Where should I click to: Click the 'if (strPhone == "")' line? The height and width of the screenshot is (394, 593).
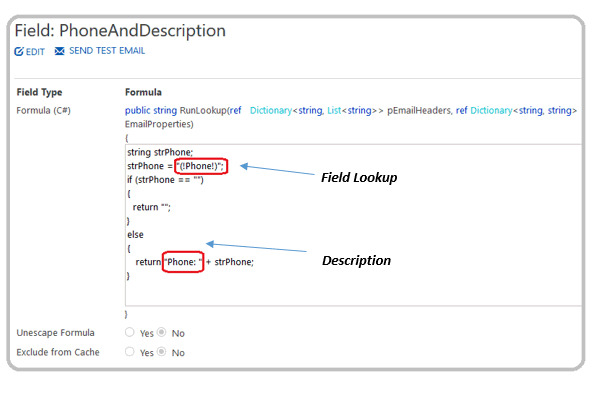(x=165, y=180)
